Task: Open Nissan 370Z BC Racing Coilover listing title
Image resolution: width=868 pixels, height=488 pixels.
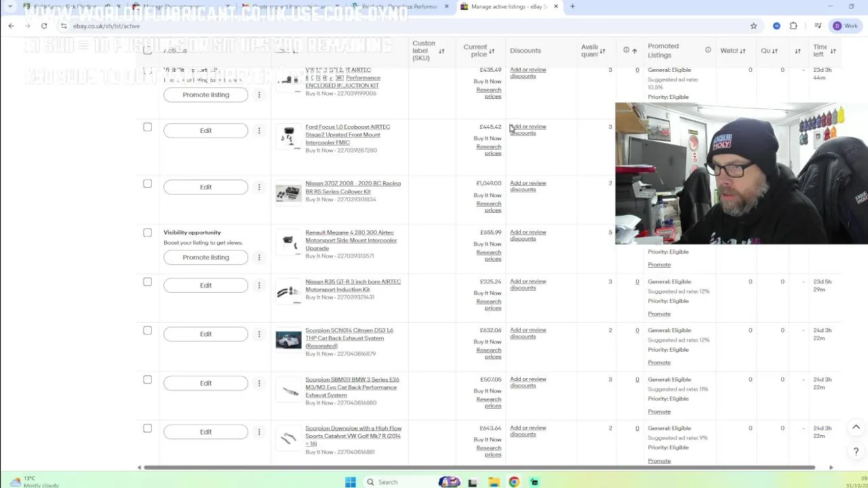Action: pyautogui.click(x=353, y=187)
